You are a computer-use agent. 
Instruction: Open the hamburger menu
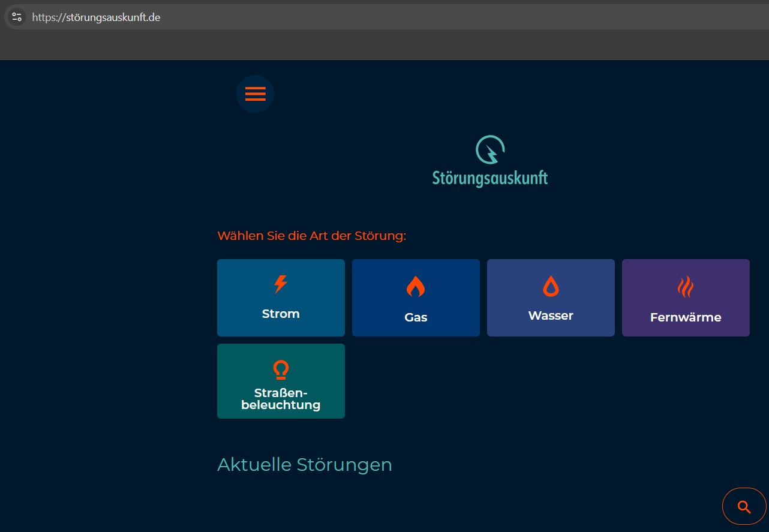255,94
